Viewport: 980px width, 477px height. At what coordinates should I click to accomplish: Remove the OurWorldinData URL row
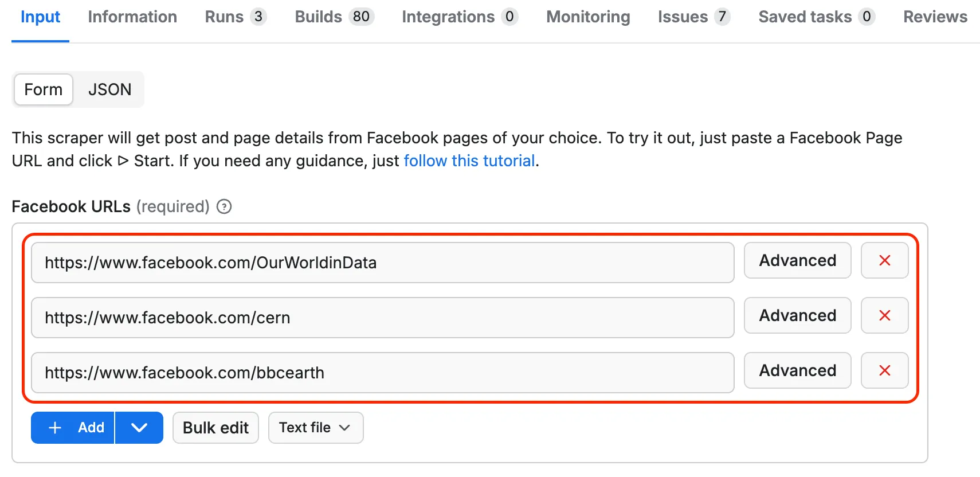pyautogui.click(x=884, y=260)
